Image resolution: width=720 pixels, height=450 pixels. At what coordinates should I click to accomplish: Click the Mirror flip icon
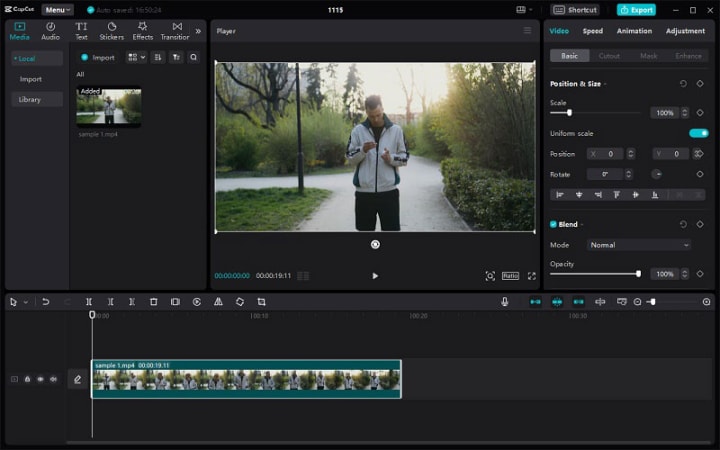pos(218,301)
